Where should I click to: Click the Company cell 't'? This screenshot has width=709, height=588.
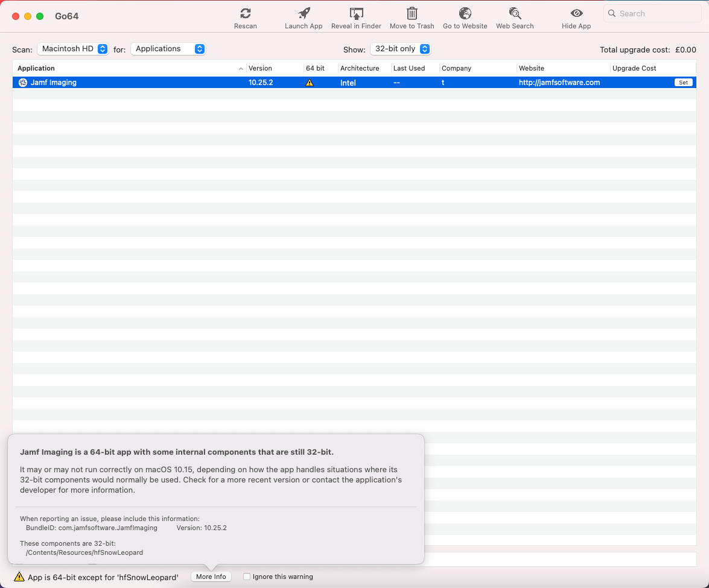[443, 83]
